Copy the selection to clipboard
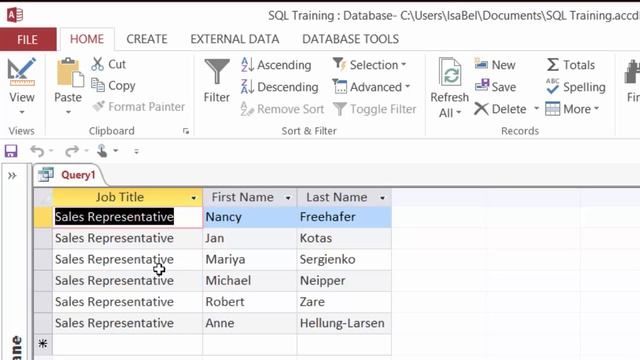 coord(113,85)
